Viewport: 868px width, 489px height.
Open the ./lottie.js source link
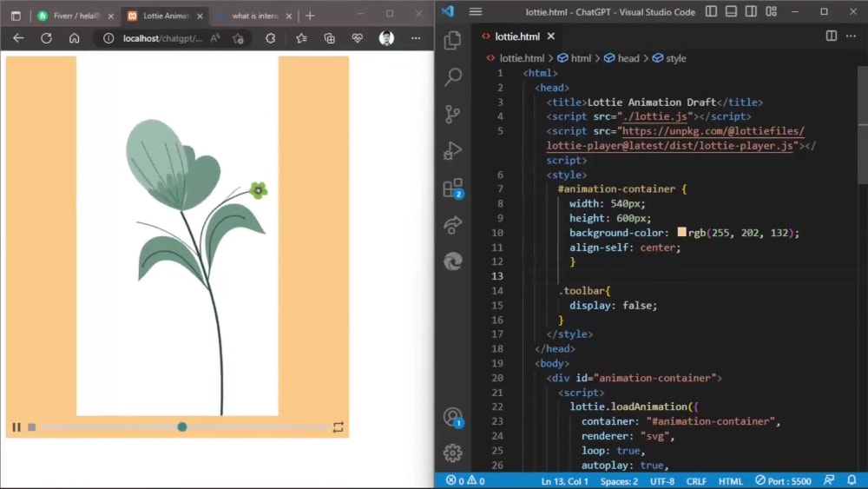click(x=654, y=117)
